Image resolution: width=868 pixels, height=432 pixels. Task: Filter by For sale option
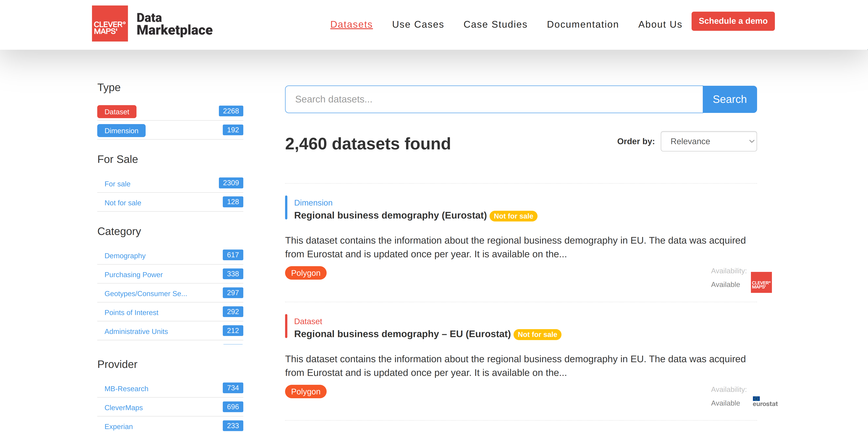(117, 184)
